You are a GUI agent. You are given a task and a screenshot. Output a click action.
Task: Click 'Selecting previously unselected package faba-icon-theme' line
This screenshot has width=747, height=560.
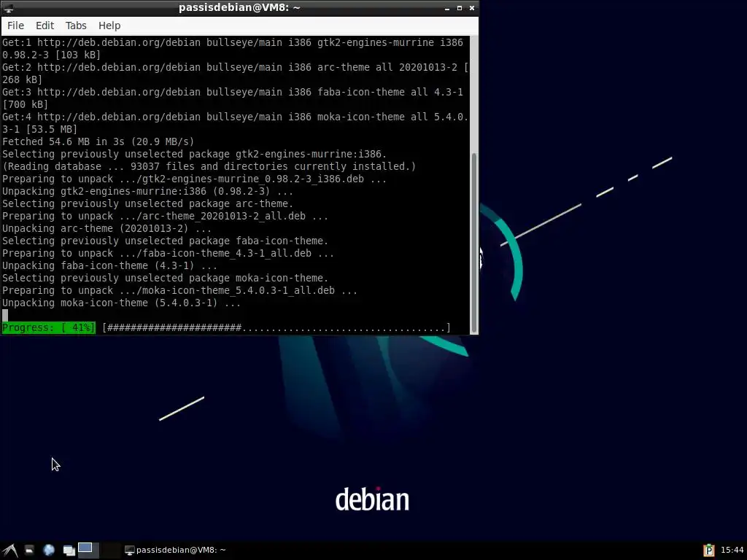click(x=166, y=241)
